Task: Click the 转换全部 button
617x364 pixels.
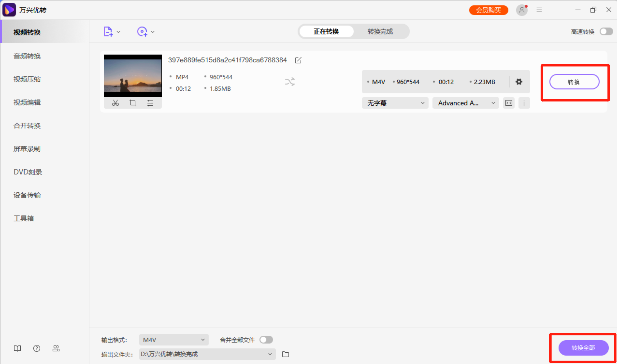Action: pyautogui.click(x=583, y=348)
